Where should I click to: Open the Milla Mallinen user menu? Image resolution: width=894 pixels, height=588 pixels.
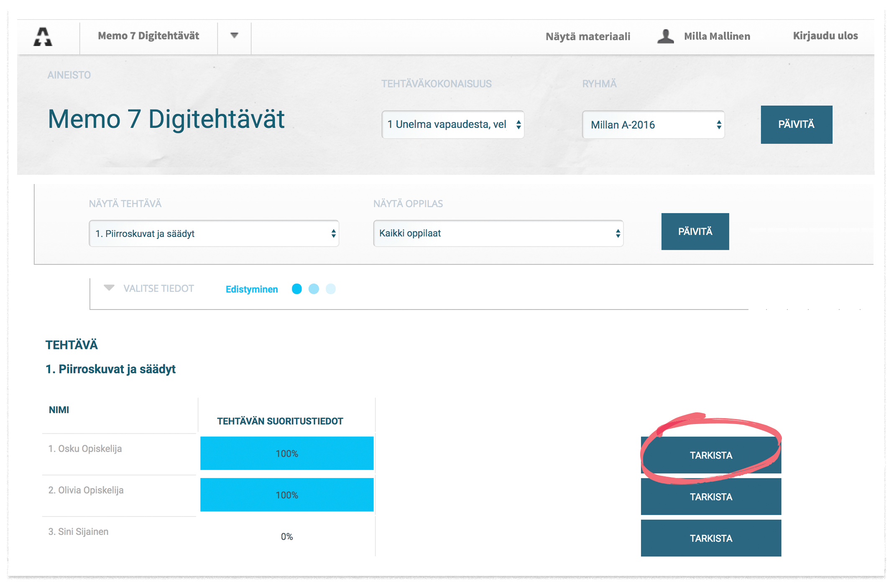pos(717,36)
